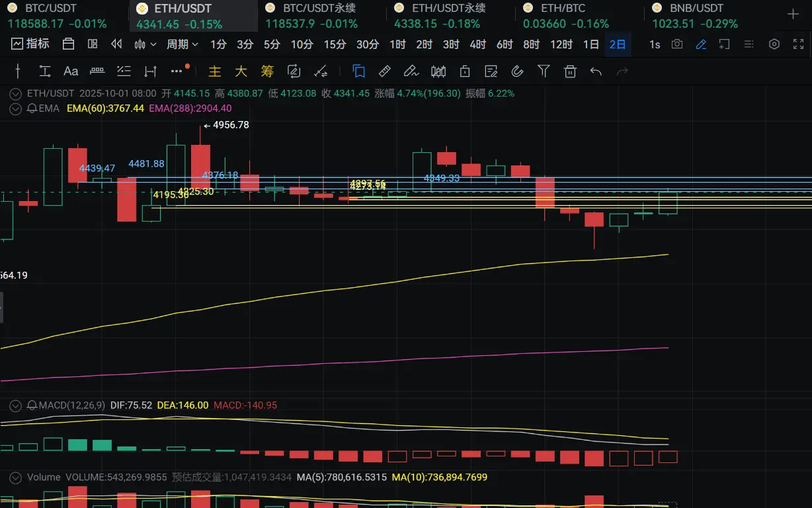The width and height of the screenshot is (812, 508).
Task: Toggle the lock drawings icon
Action: click(464, 71)
